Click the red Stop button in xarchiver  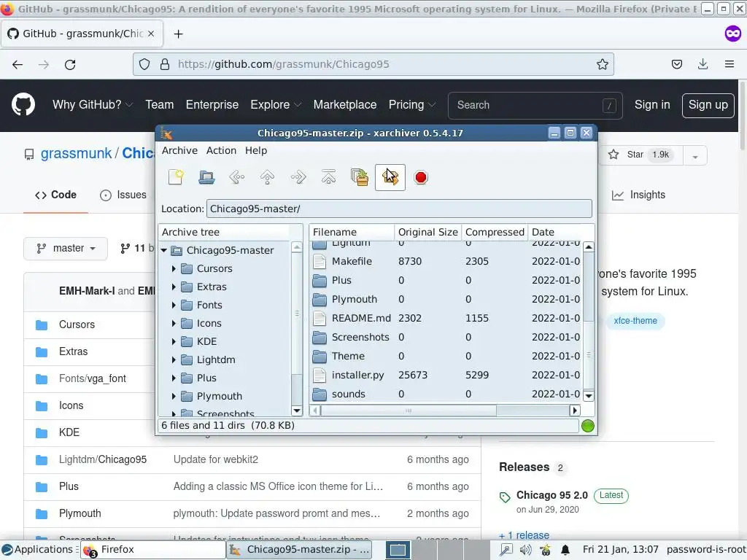point(421,177)
